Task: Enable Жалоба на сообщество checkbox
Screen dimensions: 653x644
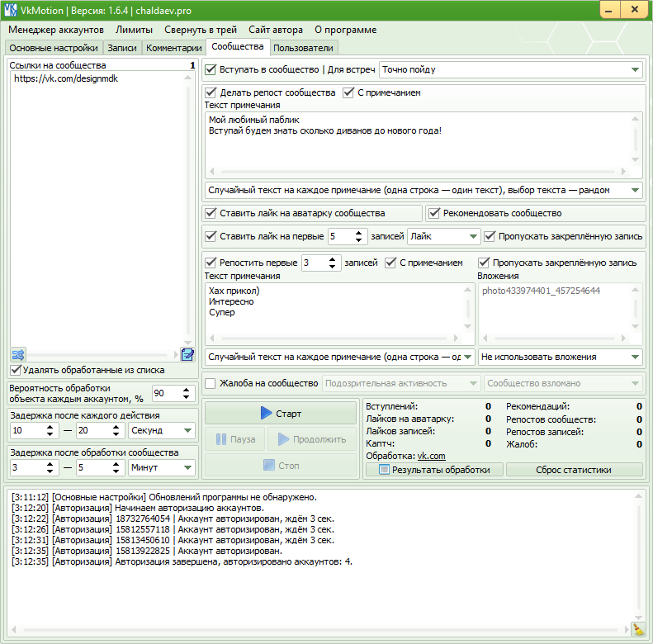Action: [x=211, y=383]
